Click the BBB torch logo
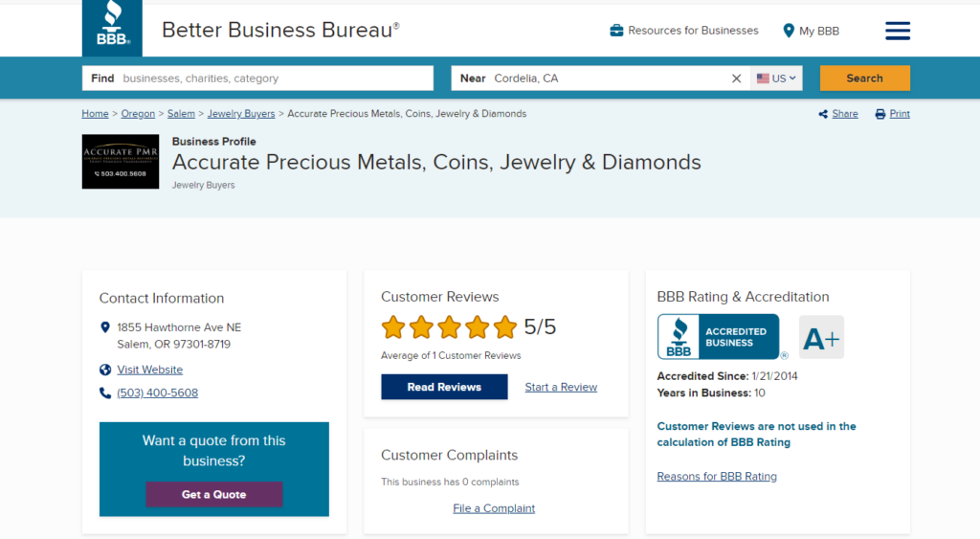This screenshot has height=539, width=980. [x=112, y=28]
